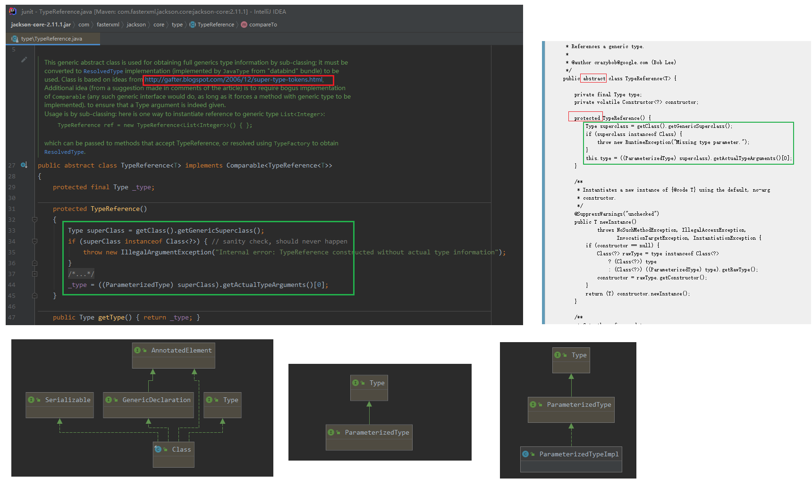Click the interface icon of AnnotatedElement node
Image resolution: width=812 pixels, height=504 pixels.
click(x=137, y=350)
